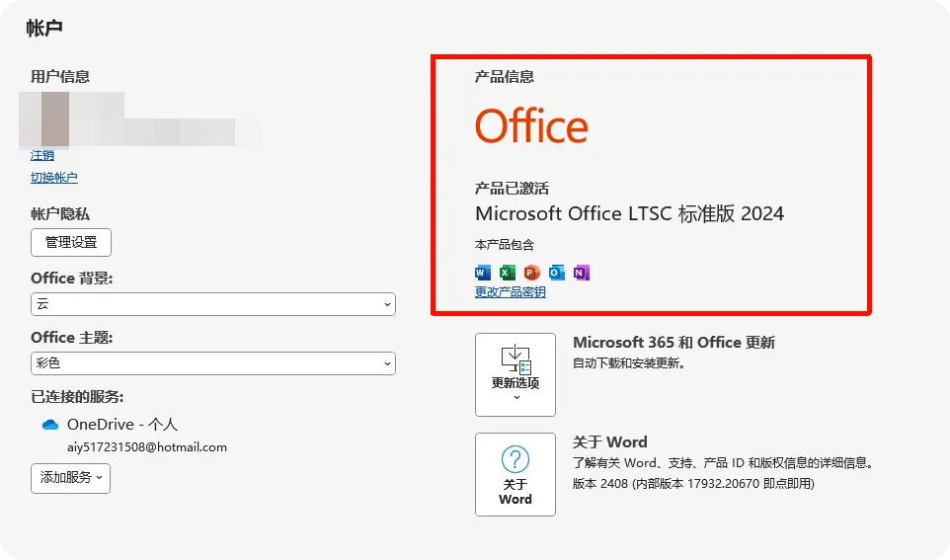Image resolution: width=950 pixels, height=560 pixels.
Task: Click the 产品信息 heading
Action: pyautogui.click(x=504, y=77)
